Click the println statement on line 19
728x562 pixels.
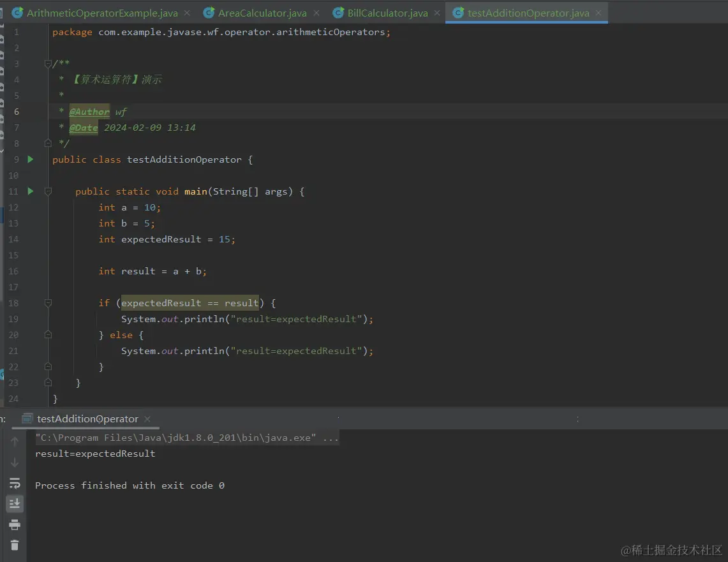tap(247, 320)
